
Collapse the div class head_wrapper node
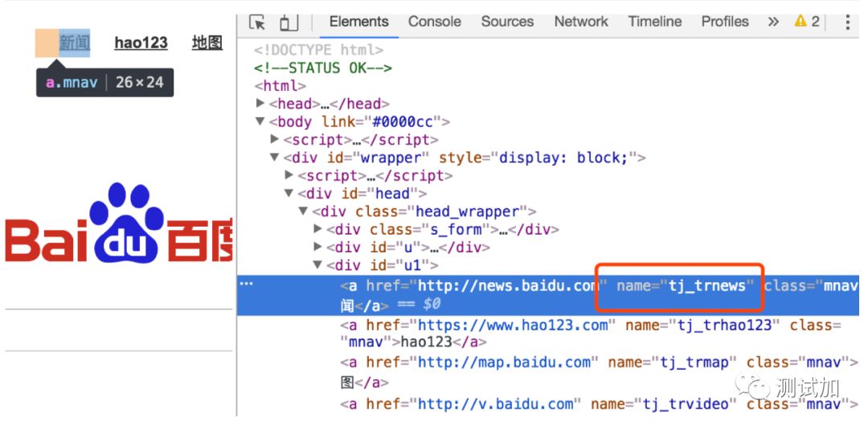(x=303, y=211)
